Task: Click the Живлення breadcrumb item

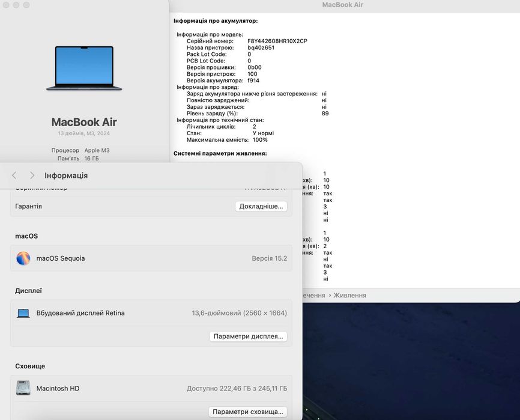Action: tap(349, 295)
